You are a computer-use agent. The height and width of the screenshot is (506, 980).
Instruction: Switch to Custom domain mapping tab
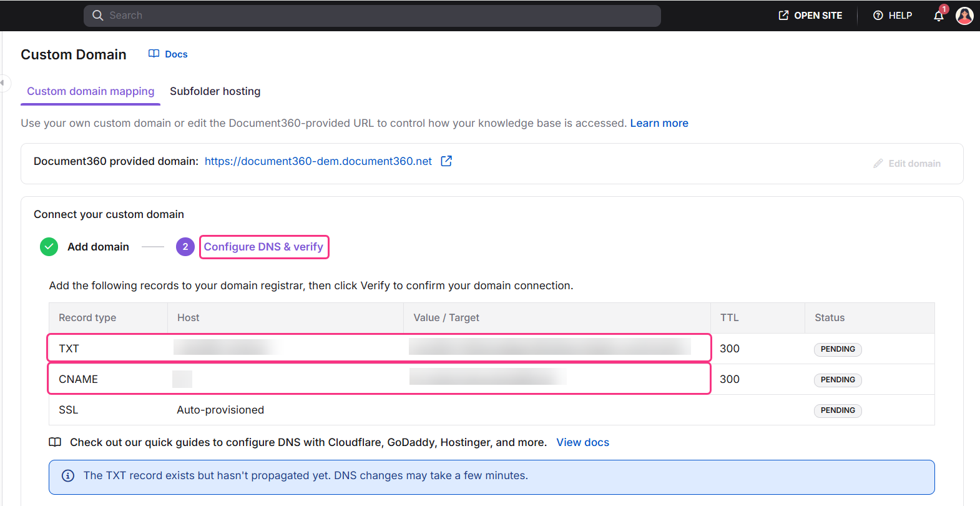tap(91, 91)
